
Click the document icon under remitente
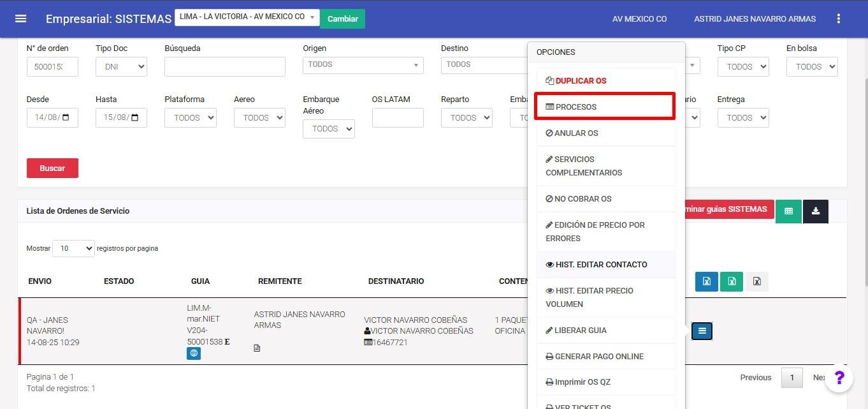257,348
